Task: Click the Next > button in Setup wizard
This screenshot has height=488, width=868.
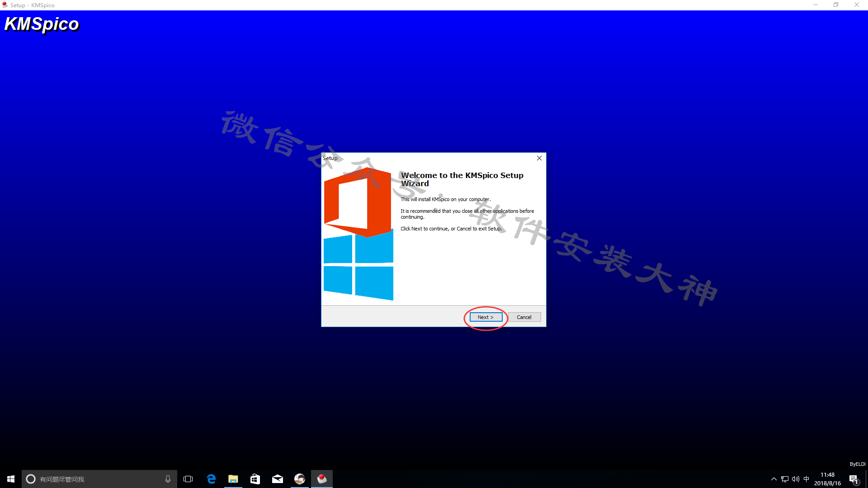Action: pos(486,317)
